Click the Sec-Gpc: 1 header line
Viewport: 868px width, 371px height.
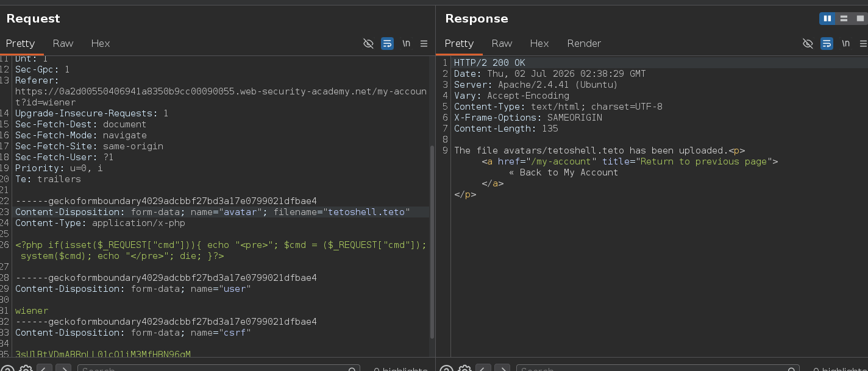pos(42,69)
